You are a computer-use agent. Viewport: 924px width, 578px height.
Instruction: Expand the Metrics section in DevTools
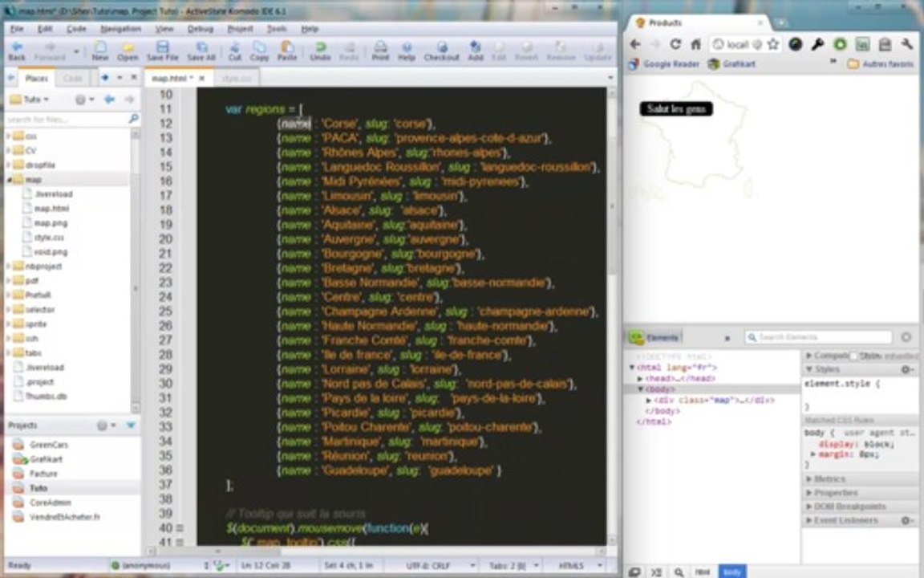(x=809, y=479)
